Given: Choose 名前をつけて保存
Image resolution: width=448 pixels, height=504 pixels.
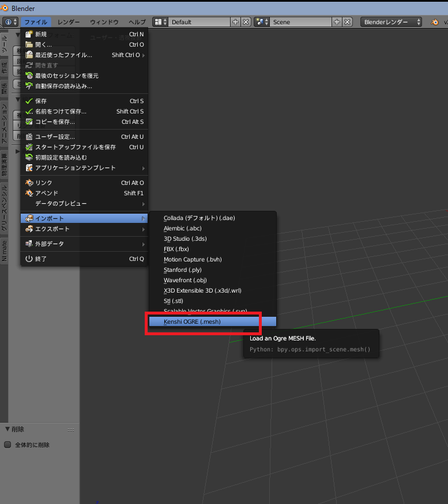Looking at the screenshot, I should click(x=84, y=111).
